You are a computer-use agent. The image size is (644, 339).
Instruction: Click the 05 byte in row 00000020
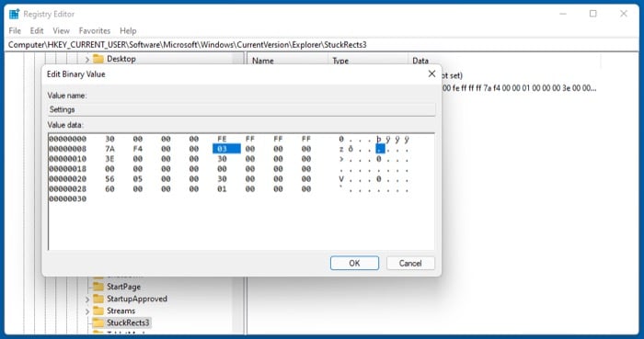tap(138, 179)
